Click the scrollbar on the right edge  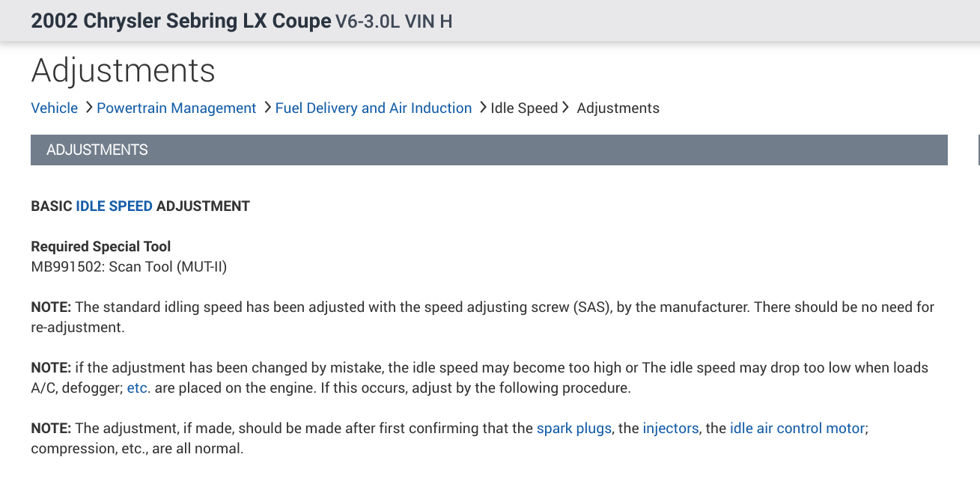point(978,150)
